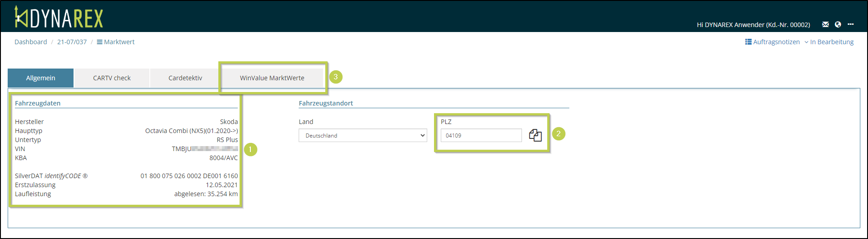Click the DYNAREX logo
868x239 pixels.
click(59, 18)
